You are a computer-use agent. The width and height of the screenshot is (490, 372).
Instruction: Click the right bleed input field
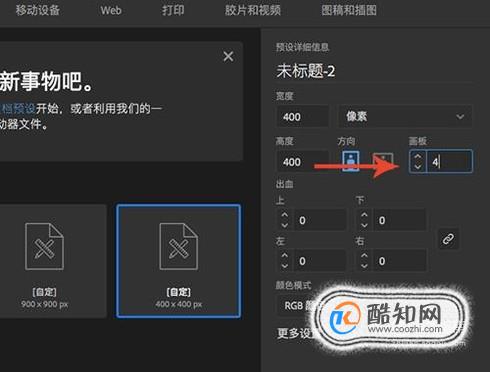point(399,261)
